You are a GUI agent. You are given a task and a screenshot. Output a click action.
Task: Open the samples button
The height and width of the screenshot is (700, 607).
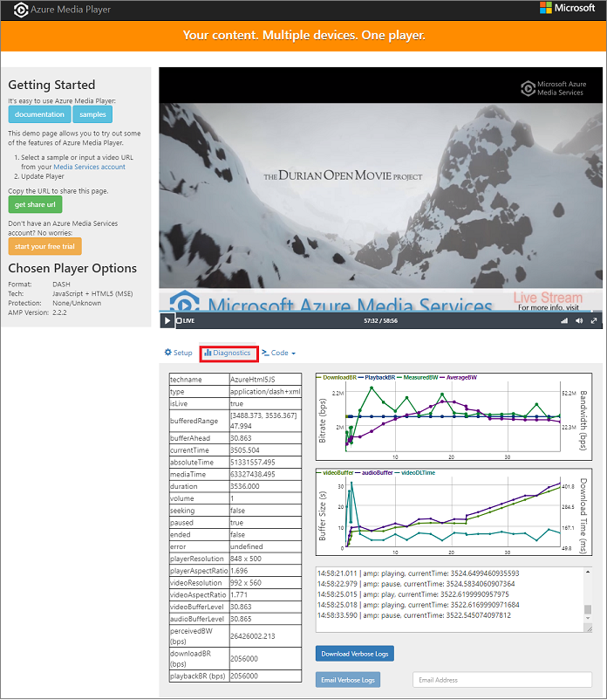point(92,114)
